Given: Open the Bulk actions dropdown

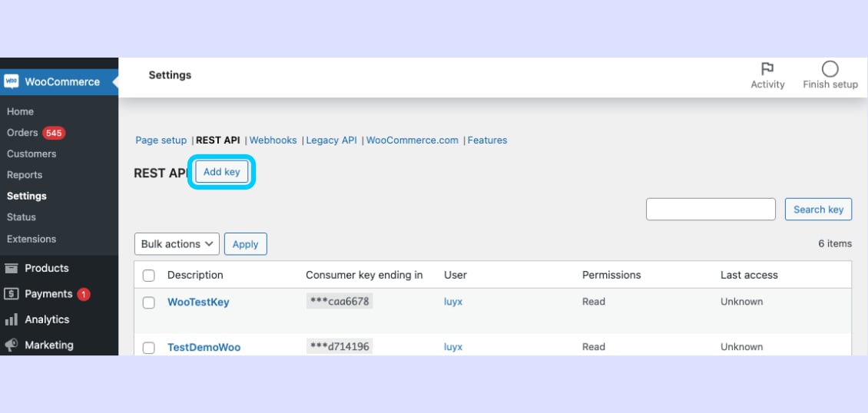Looking at the screenshot, I should 177,244.
